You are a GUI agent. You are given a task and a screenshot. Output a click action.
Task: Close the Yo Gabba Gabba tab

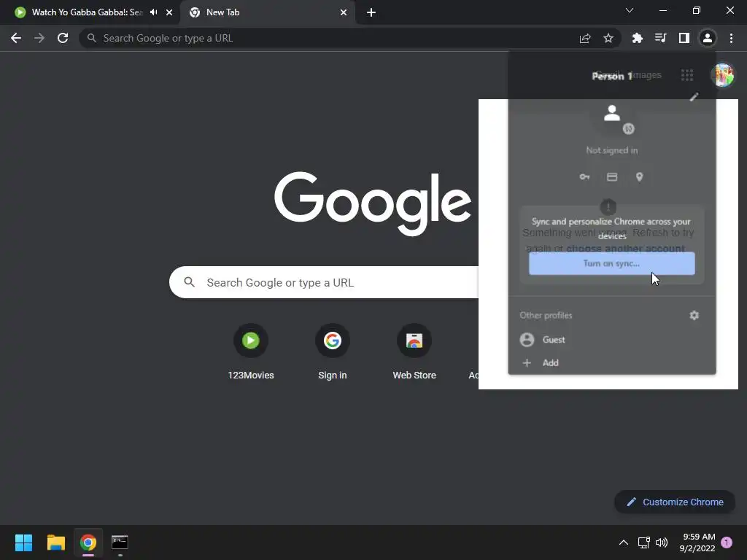[x=169, y=12]
